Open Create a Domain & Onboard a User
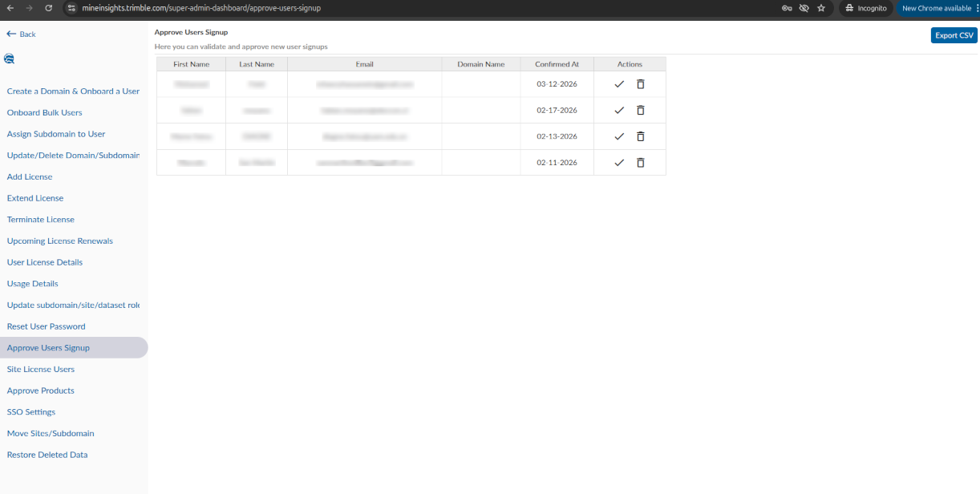The image size is (980, 494). [73, 91]
